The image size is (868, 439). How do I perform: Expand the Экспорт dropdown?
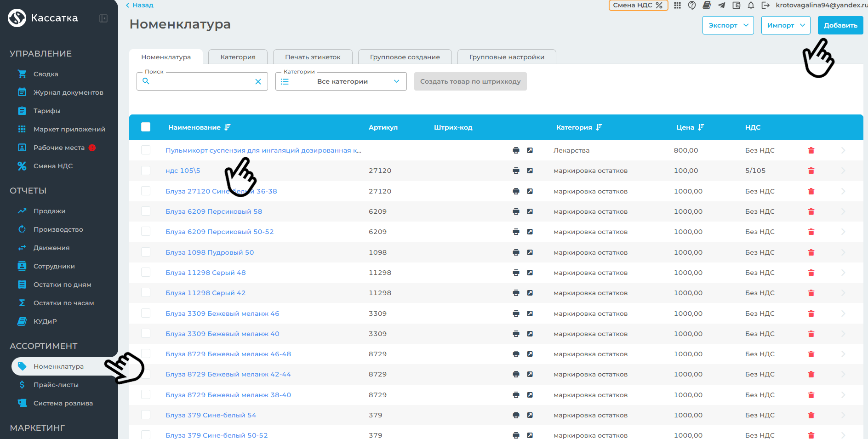pyautogui.click(x=728, y=25)
